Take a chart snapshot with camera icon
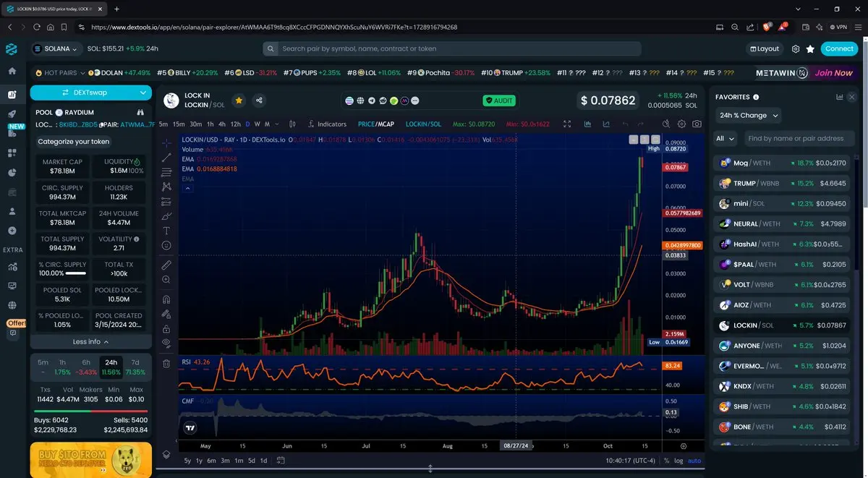 tap(697, 124)
